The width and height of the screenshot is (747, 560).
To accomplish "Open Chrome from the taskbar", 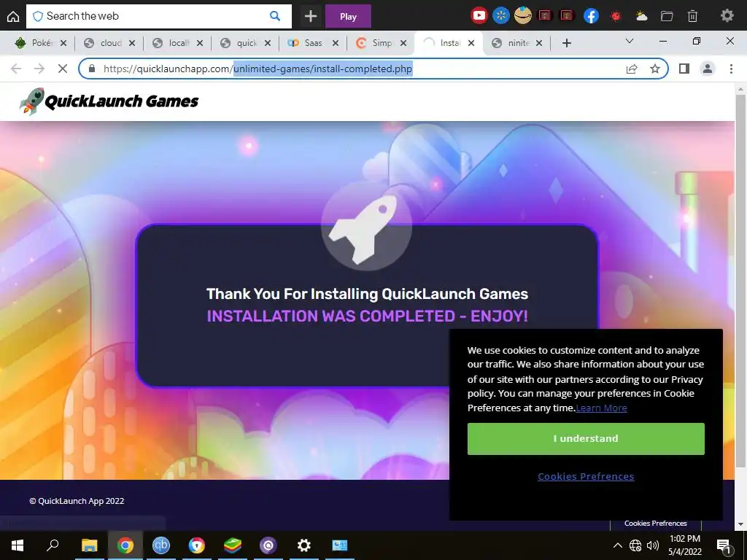I will tap(125, 545).
